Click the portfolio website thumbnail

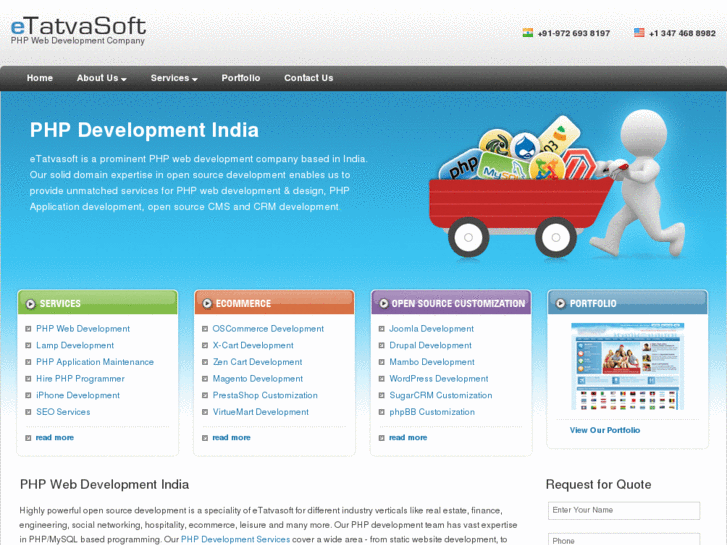628,366
